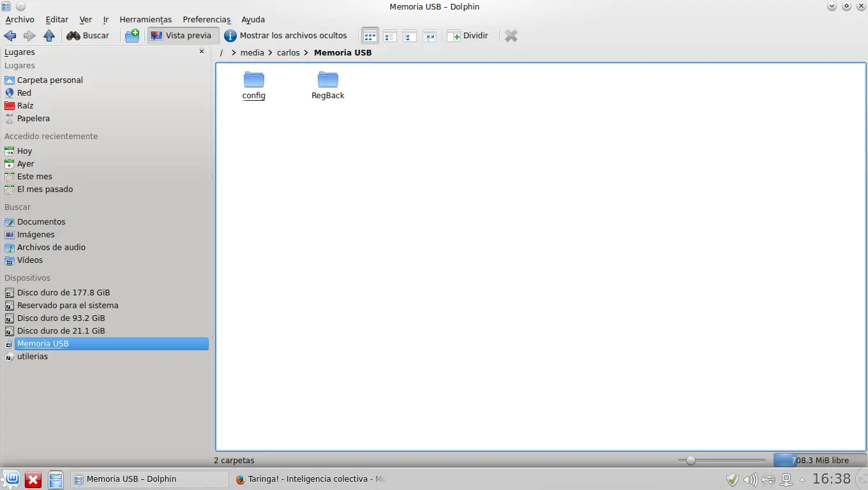Open the network tray icon

pos(786,479)
